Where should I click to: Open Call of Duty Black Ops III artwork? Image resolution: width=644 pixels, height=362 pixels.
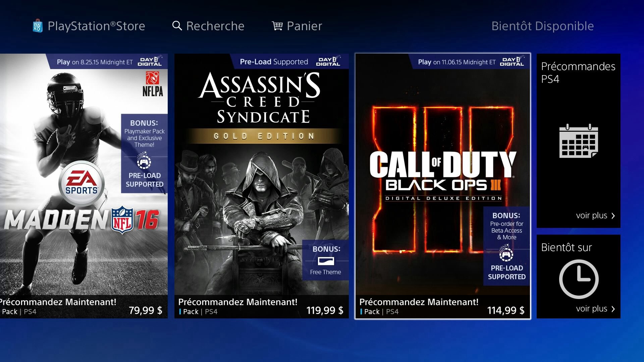(443, 174)
